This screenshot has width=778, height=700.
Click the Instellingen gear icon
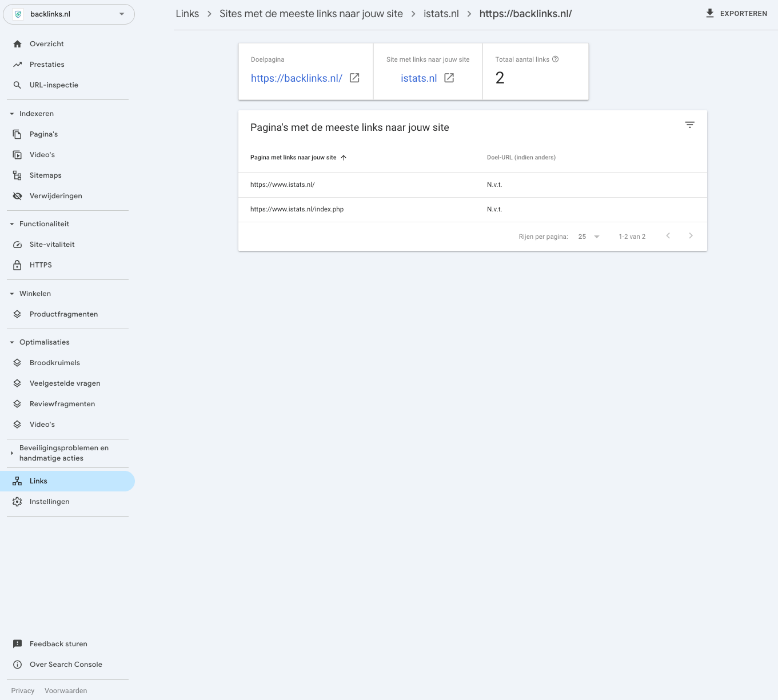click(x=18, y=501)
